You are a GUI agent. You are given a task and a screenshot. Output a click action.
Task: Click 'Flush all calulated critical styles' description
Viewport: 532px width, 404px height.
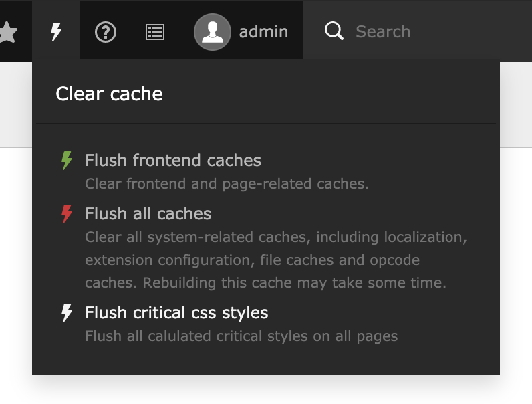[241, 336]
